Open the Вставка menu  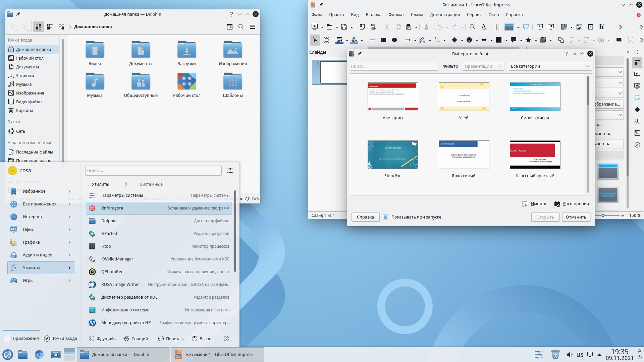click(373, 15)
